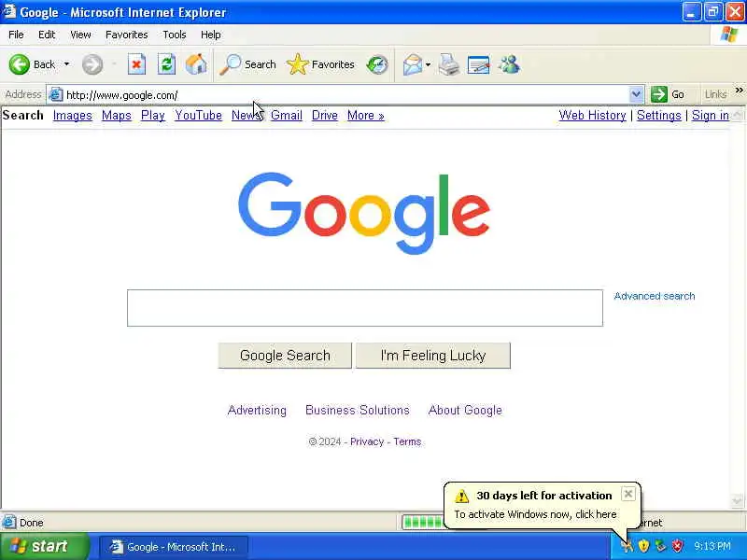Open the Messenger people icon

point(509,64)
